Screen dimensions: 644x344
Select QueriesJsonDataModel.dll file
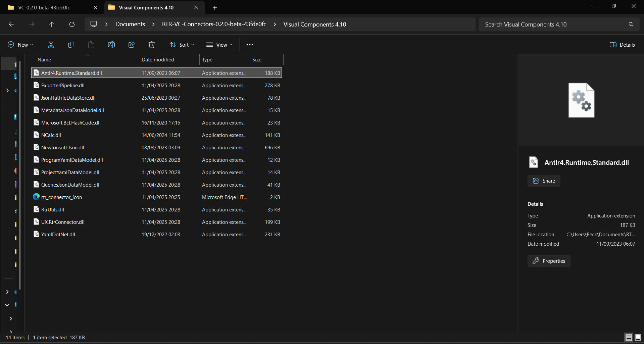tap(156, 185)
